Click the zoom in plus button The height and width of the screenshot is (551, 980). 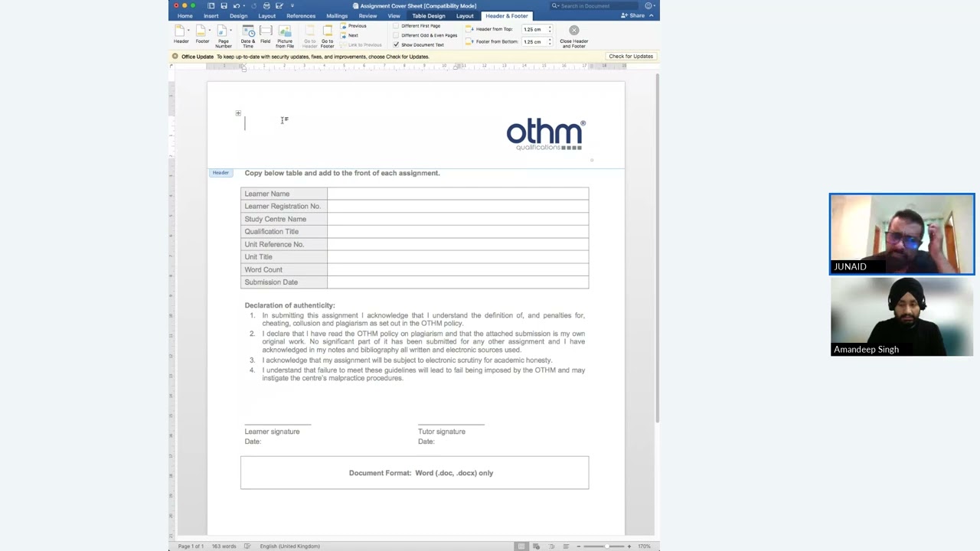[x=629, y=546]
